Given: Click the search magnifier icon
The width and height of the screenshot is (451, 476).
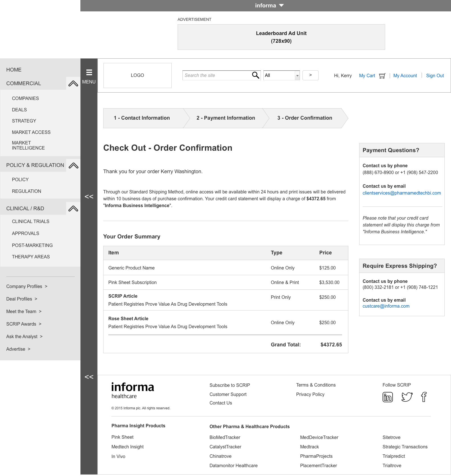Looking at the screenshot, I should pyautogui.click(x=255, y=75).
